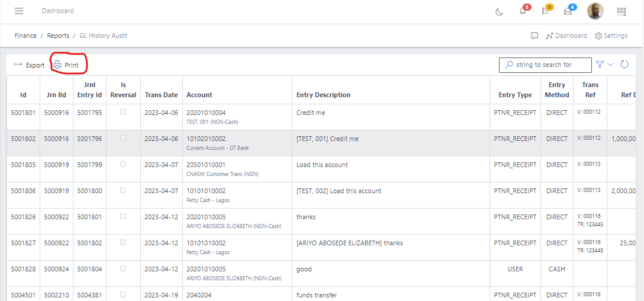Click 'Credit me' description of Id 5001801
The height and width of the screenshot is (301, 644).
click(311, 113)
